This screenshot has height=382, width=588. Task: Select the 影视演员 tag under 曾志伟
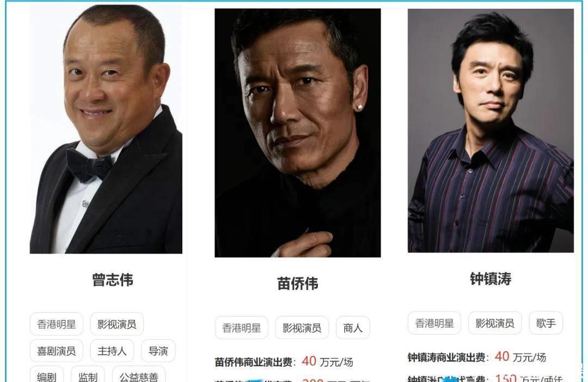(117, 324)
